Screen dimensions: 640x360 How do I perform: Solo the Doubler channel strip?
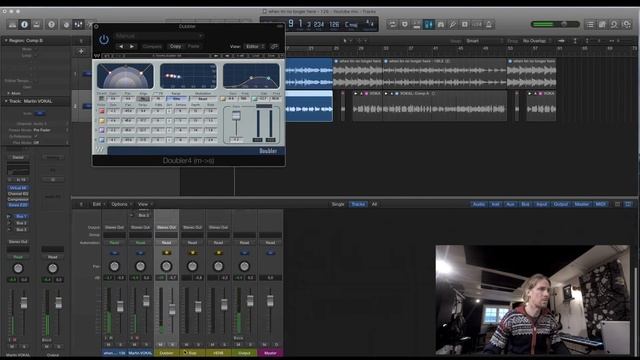pos(172,345)
